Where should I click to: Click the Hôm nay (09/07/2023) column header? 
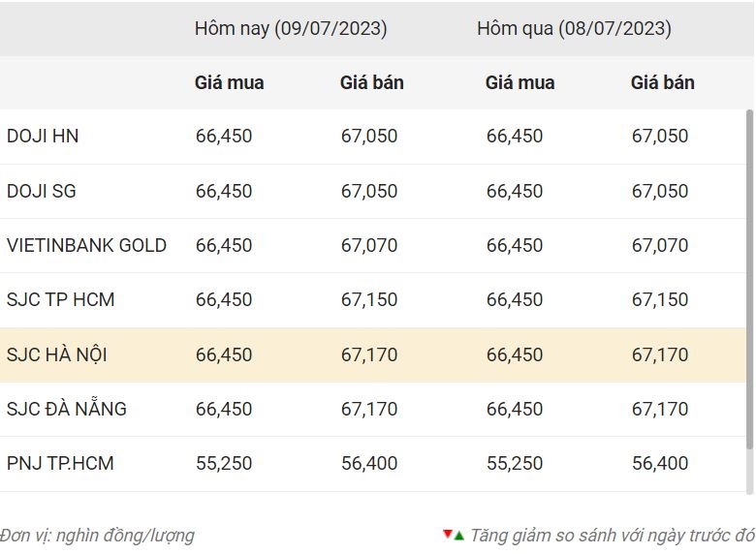click(x=291, y=28)
